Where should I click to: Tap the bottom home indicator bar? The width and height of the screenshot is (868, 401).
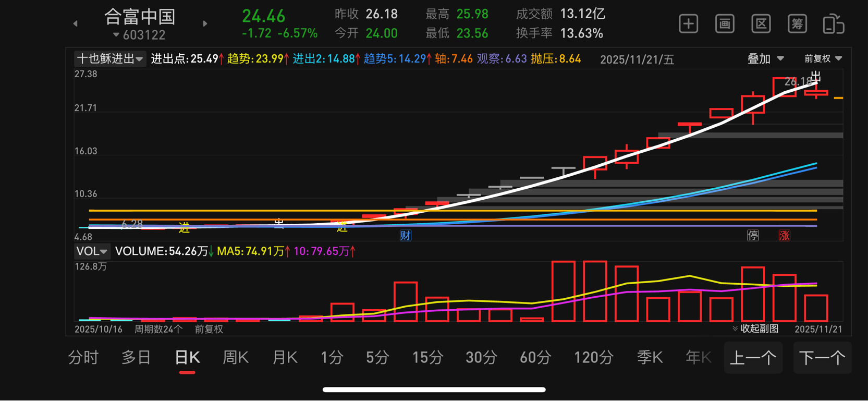click(434, 390)
